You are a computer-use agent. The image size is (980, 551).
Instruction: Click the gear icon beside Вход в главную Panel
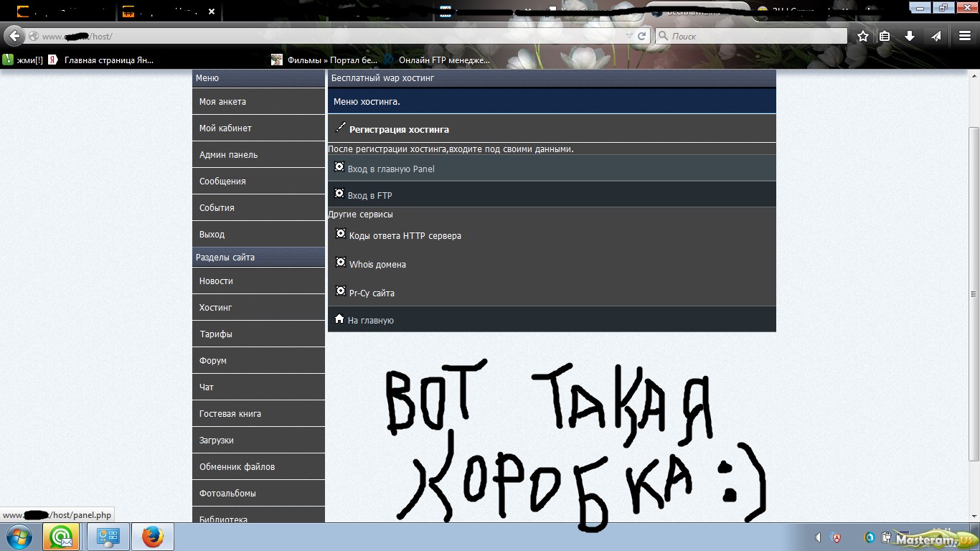tap(339, 167)
